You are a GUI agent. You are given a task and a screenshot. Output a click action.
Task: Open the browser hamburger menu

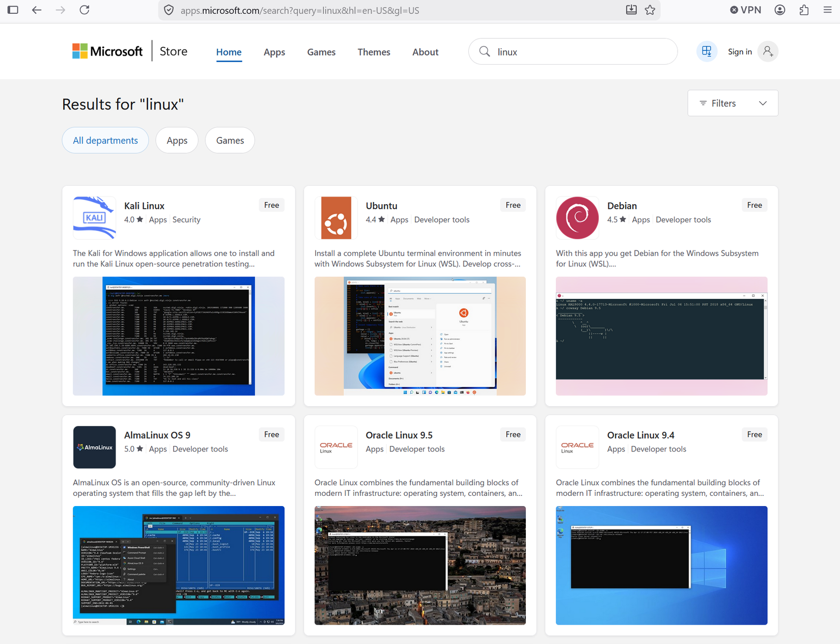click(828, 10)
